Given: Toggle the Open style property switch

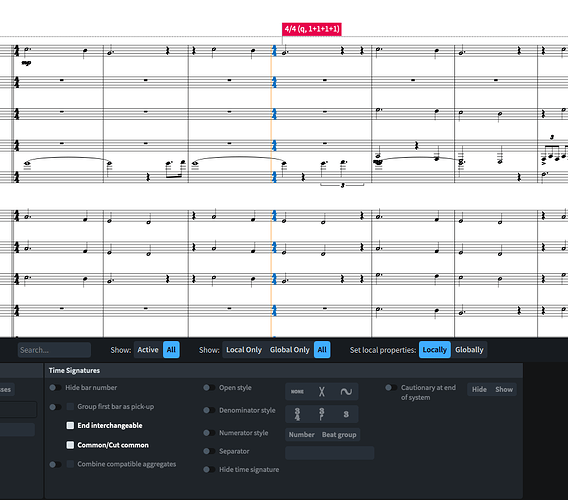Looking at the screenshot, I should [209, 388].
